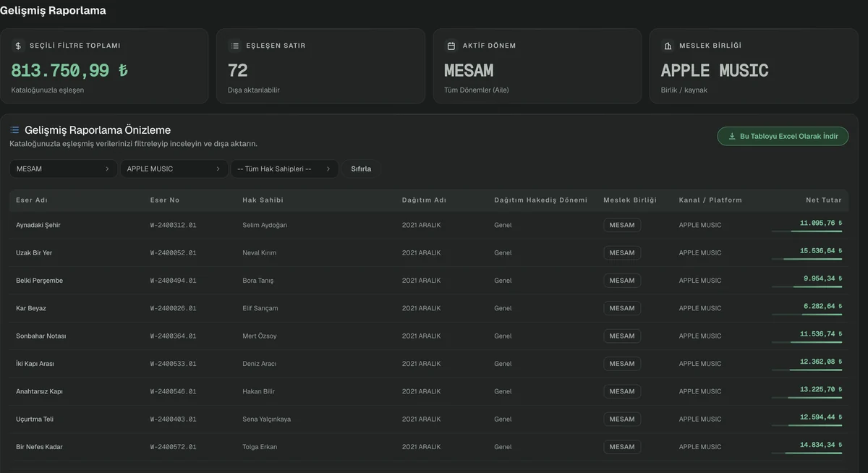Select the Uçurtma Teli row title
The image size is (868, 473).
[35, 419]
